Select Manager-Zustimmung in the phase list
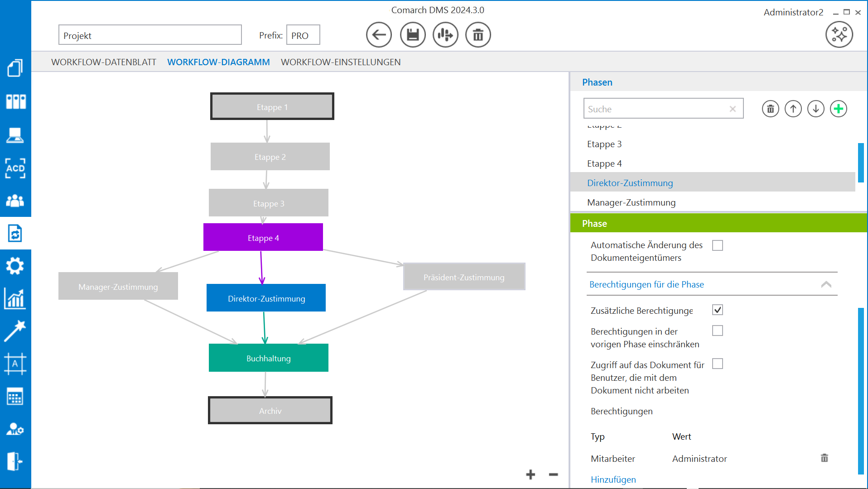Image resolution: width=868 pixels, height=489 pixels. (x=631, y=202)
